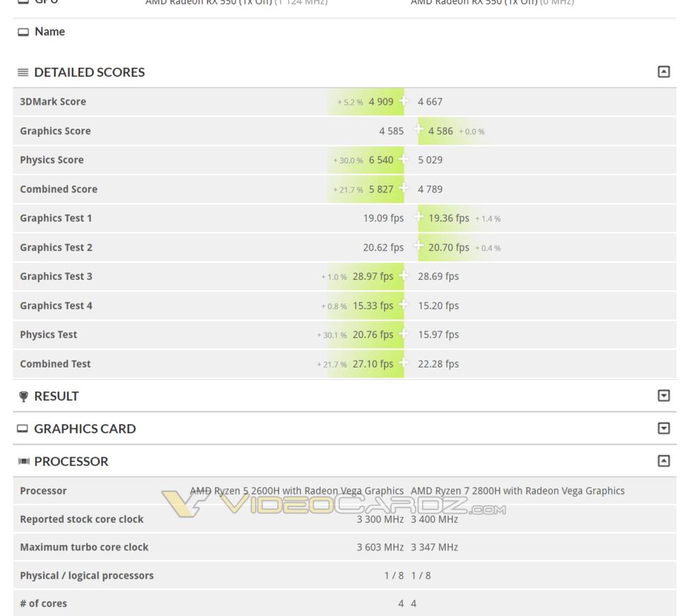
Task: Collapse the Processor section
Action: [664, 461]
